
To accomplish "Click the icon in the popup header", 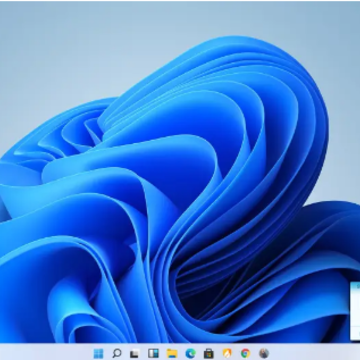I will point(358,286).
